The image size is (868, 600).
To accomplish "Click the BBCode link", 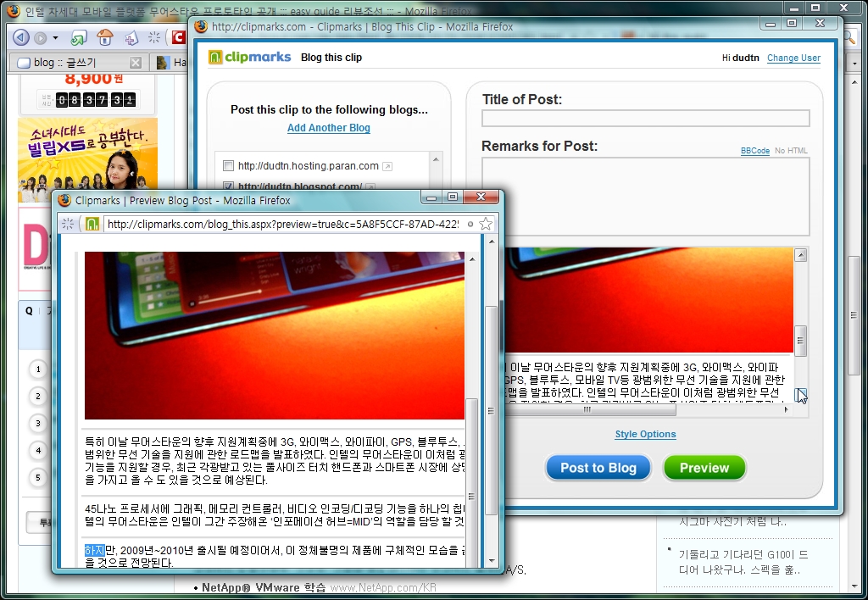I will [x=755, y=151].
